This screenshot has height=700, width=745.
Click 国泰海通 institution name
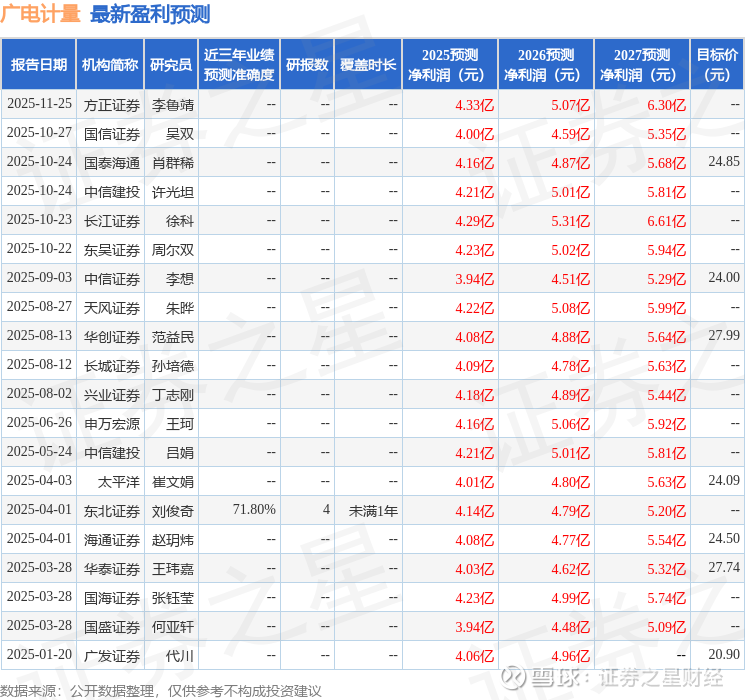[112, 163]
